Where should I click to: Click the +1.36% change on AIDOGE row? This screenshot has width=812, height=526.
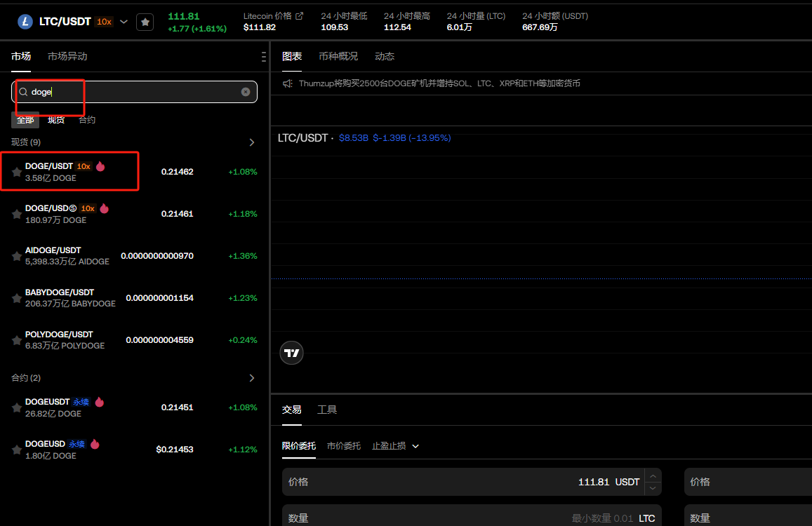click(x=243, y=256)
